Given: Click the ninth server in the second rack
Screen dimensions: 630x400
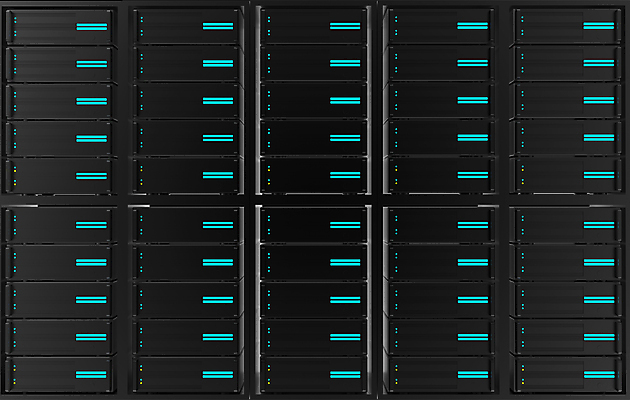Looking at the screenshot, I should pyautogui.click(x=185, y=337).
